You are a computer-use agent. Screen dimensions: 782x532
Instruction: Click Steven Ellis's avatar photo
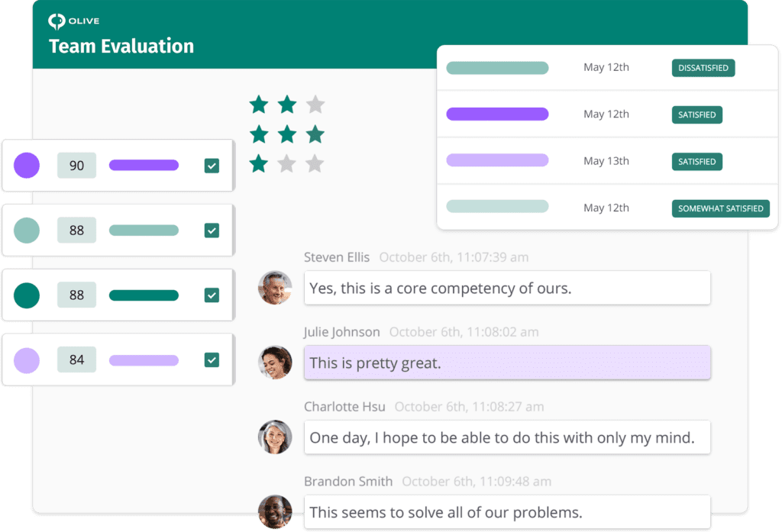[275, 288]
